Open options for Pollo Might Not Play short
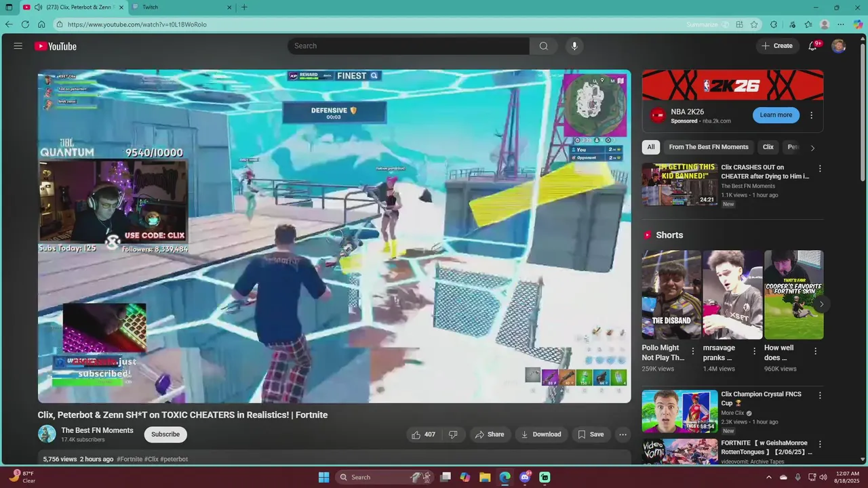The width and height of the screenshot is (868, 488). tap(693, 351)
